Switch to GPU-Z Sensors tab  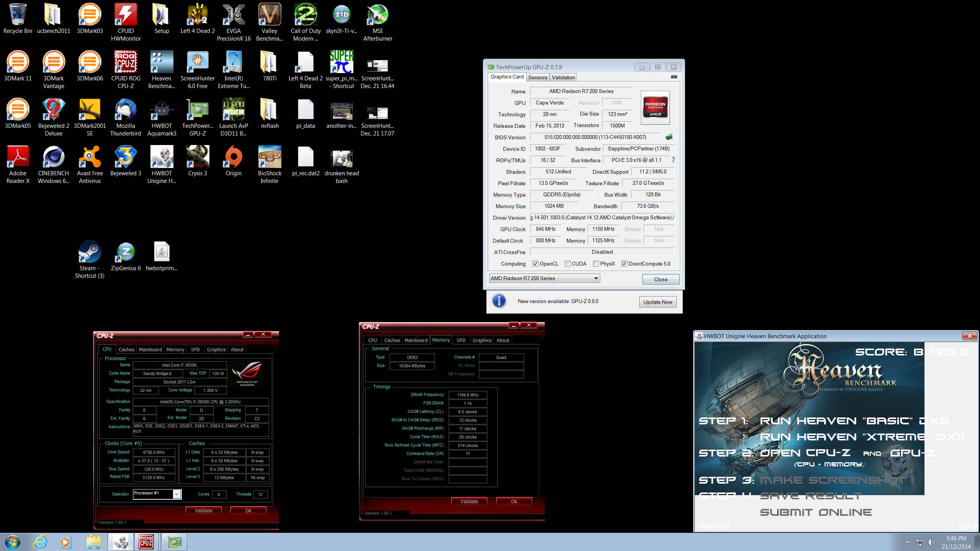pos(537,77)
